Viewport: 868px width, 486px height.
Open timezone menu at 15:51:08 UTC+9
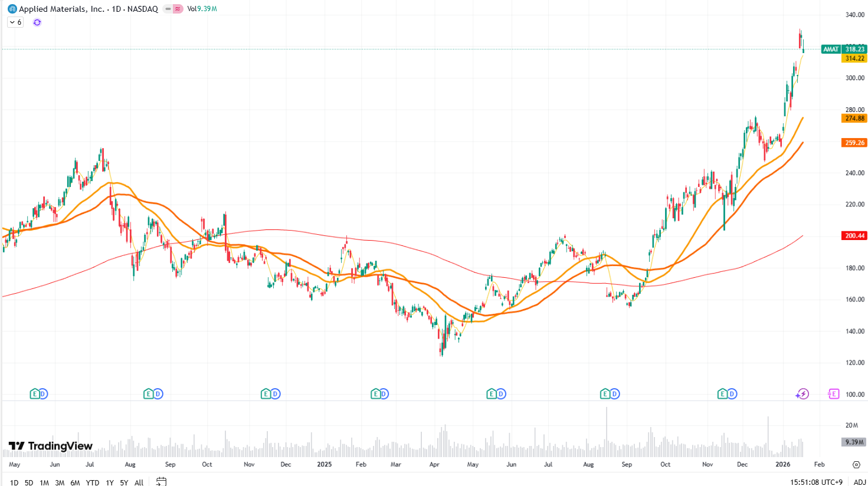(x=817, y=482)
